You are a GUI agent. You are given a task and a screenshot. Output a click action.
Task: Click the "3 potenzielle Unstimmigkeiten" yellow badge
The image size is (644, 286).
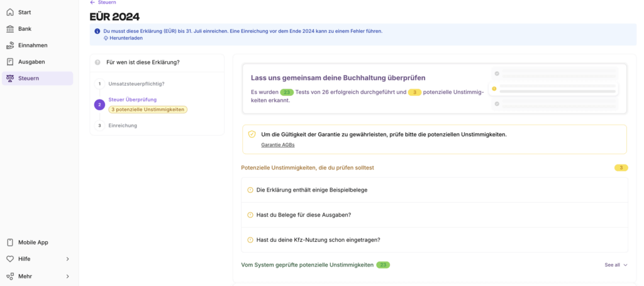148,110
